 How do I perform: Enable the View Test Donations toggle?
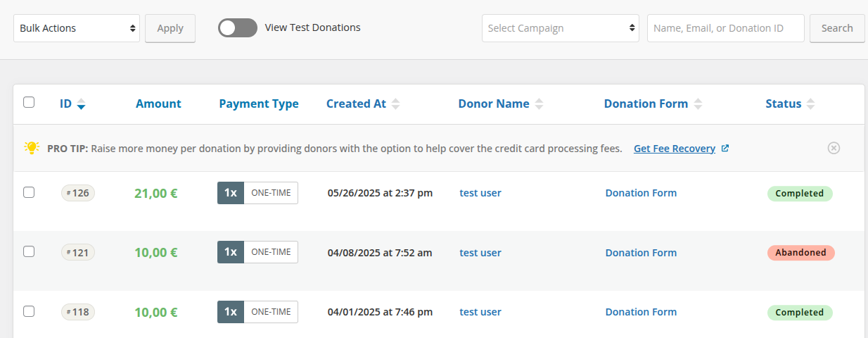point(238,28)
